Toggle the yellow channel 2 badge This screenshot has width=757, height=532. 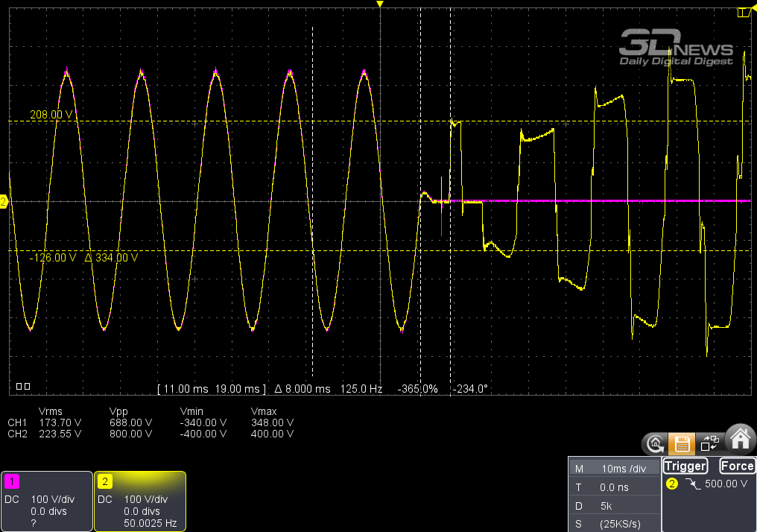105,481
